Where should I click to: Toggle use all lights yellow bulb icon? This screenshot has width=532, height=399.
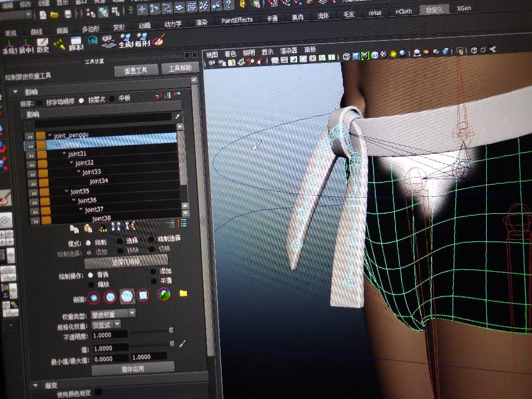(x=393, y=53)
